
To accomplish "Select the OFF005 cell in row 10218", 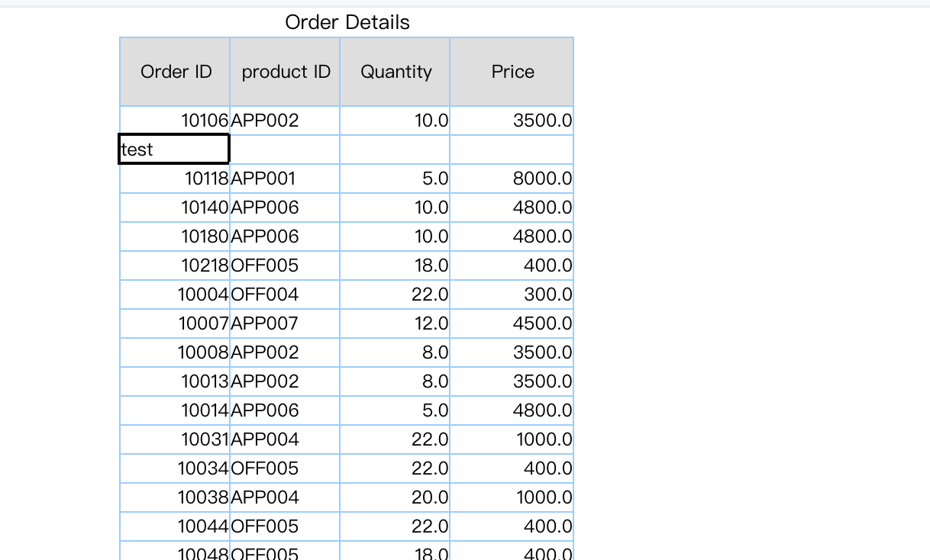I will click(x=285, y=265).
